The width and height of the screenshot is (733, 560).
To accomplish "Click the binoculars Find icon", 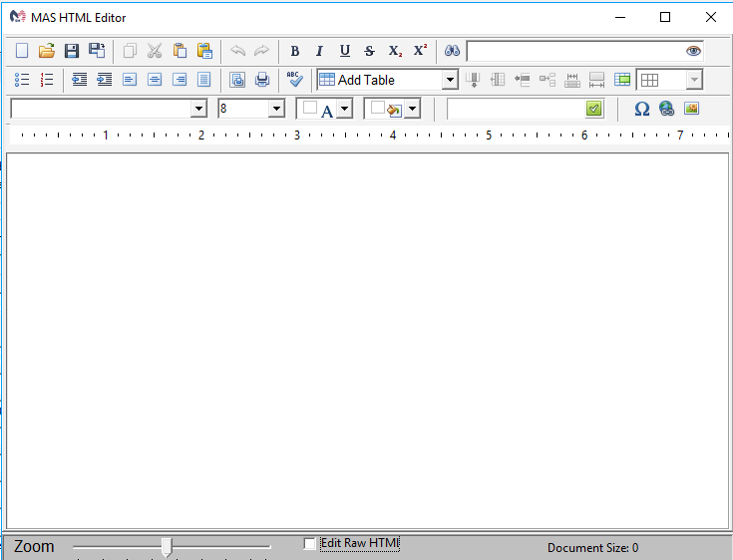I will point(452,51).
